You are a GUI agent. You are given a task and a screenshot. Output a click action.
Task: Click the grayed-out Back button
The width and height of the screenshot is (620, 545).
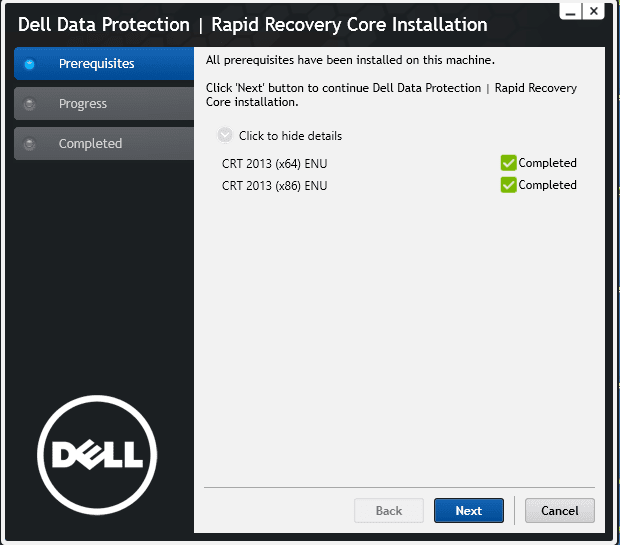coord(388,510)
